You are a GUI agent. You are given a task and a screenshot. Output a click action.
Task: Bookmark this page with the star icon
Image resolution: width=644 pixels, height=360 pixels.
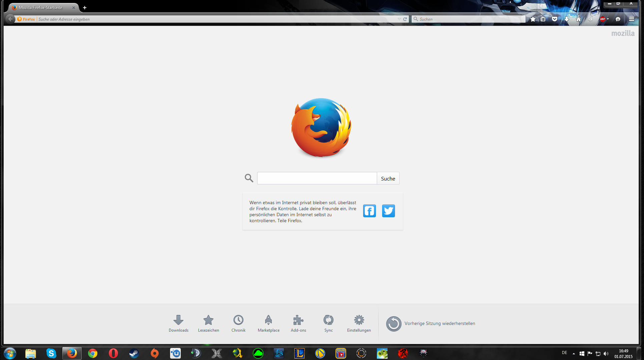533,19
